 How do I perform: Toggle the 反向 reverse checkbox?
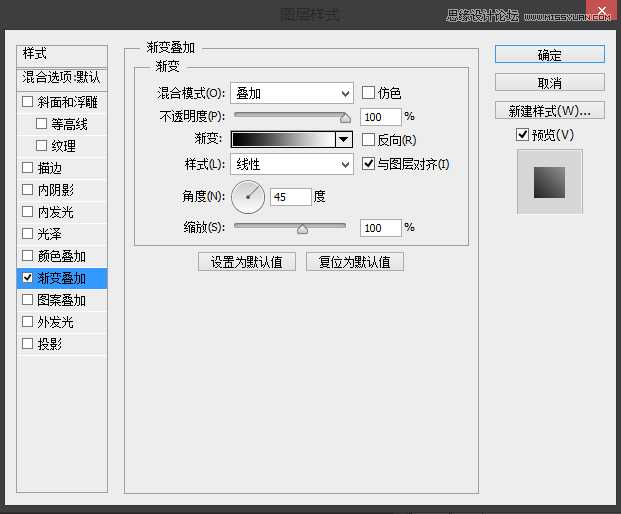368,140
